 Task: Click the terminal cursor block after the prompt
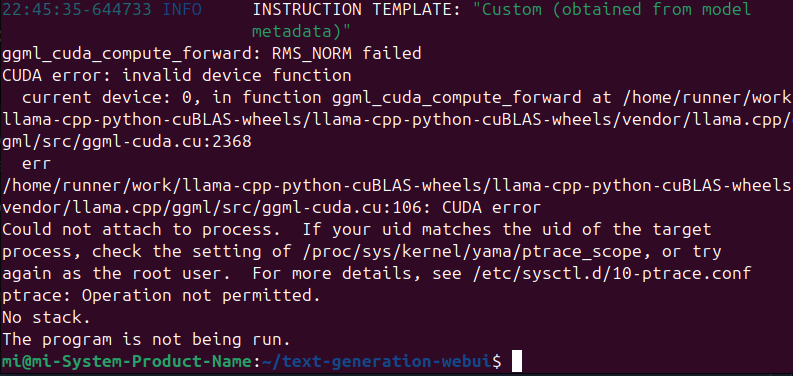coord(516,361)
